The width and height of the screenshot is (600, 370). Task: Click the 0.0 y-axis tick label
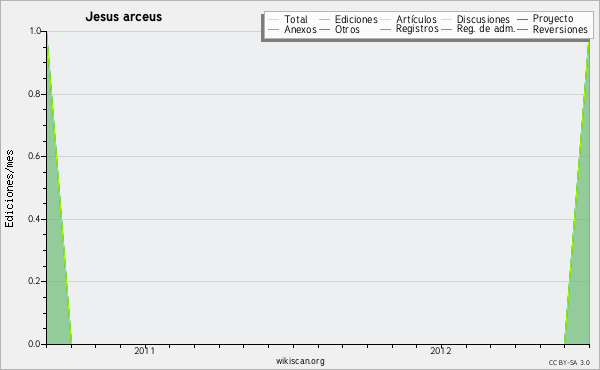tap(34, 344)
